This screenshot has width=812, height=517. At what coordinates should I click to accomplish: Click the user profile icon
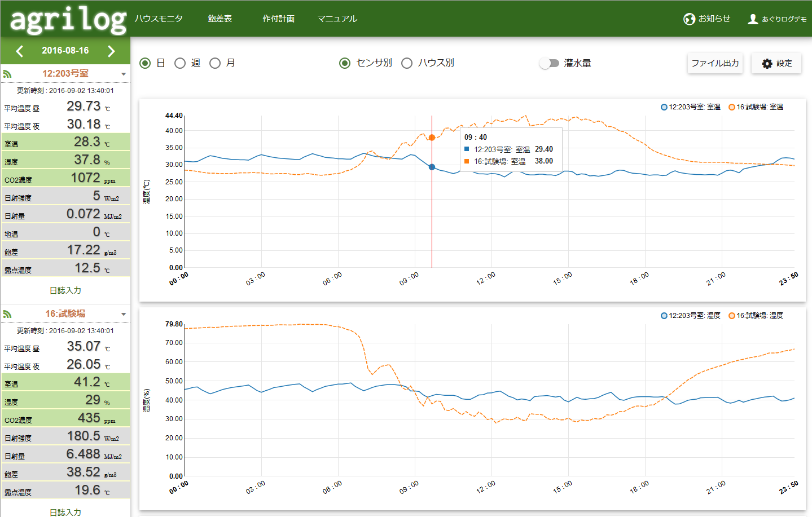coord(753,19)
